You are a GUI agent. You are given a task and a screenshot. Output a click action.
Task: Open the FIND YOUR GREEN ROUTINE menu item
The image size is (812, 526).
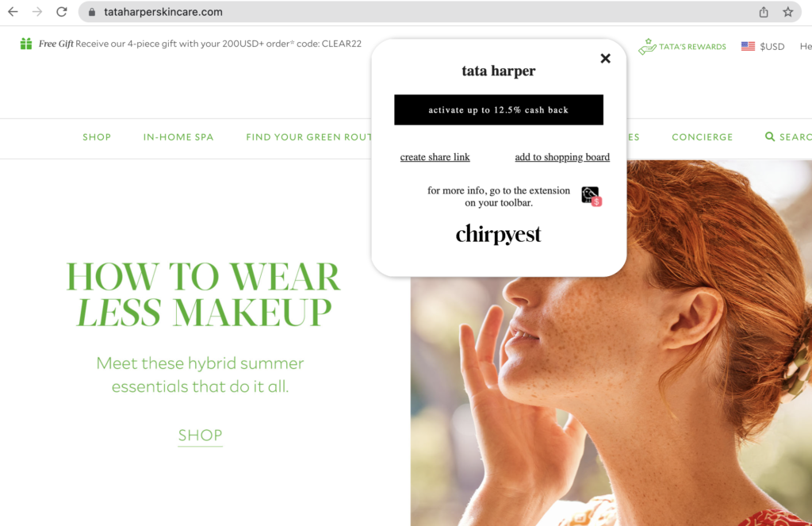[308, 137]
